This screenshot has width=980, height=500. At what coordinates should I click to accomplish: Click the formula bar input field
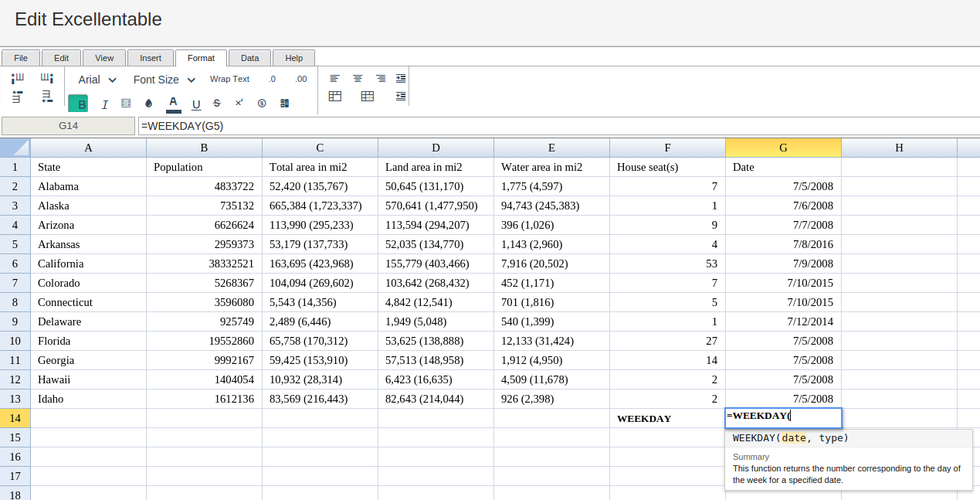tap(556, 126)
